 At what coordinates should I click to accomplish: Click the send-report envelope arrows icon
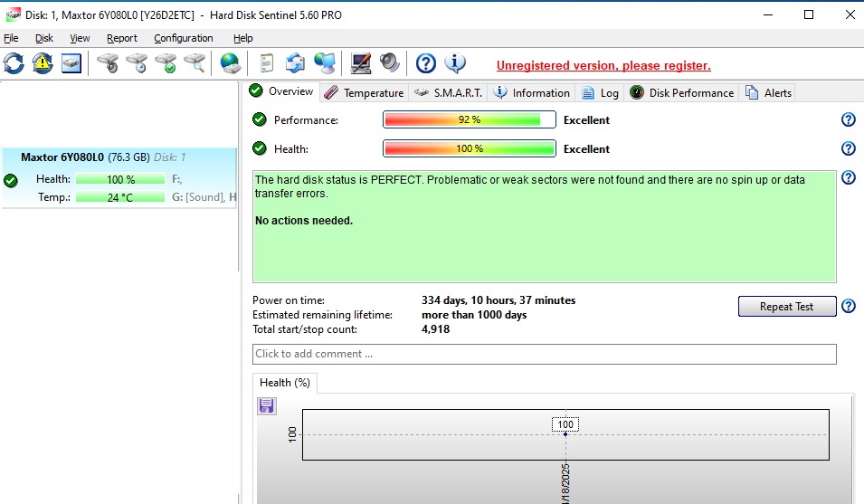295,63
